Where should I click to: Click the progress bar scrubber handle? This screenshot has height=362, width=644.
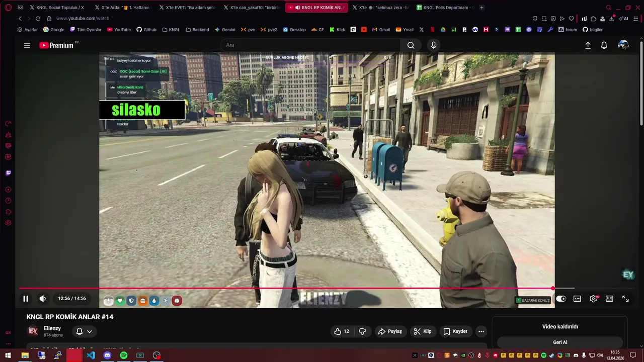[553, 289]
